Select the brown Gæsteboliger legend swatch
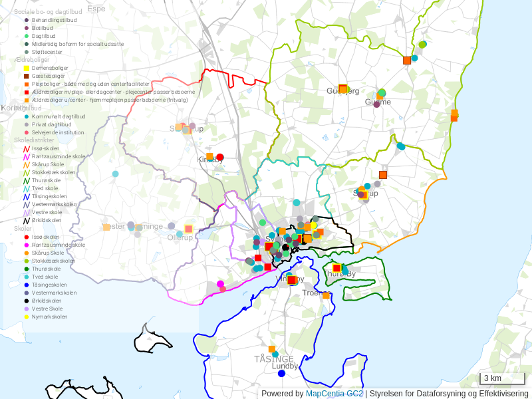This screenshot has width=532, height=399. 27,76
